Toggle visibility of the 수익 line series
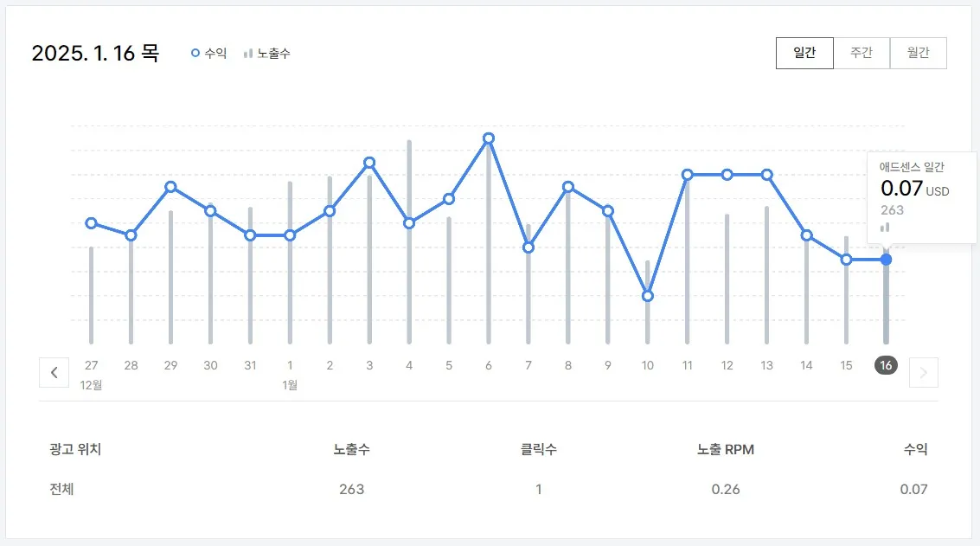 tap(207, 53)
